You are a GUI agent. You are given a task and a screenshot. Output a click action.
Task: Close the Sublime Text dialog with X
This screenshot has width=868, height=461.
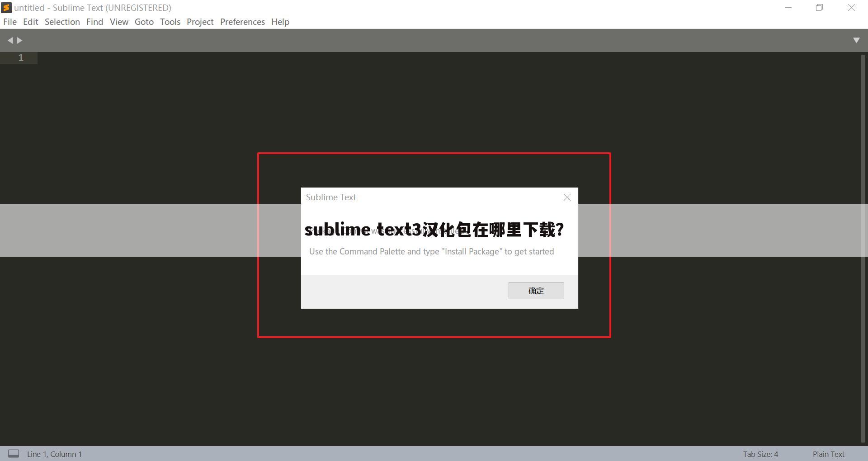click(567, 197)
